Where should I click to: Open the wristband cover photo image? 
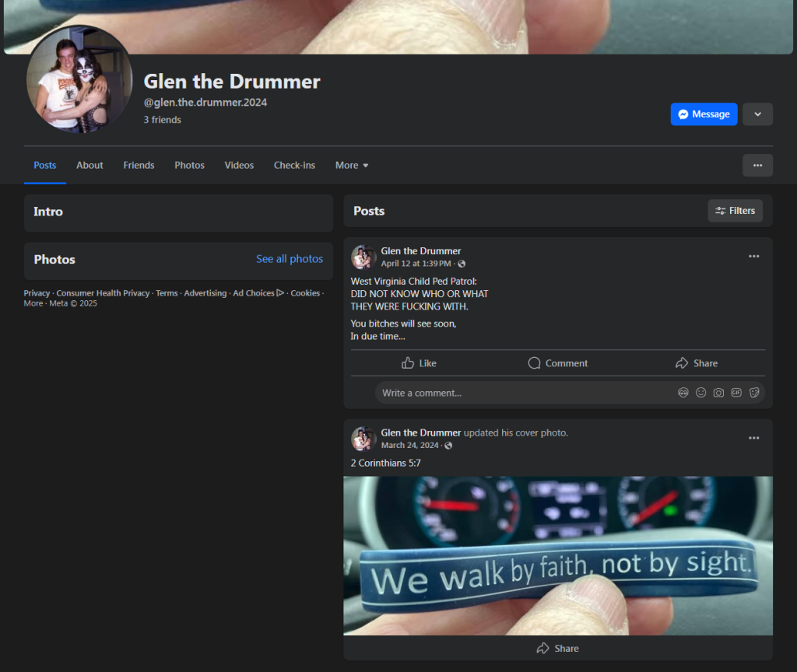tap(557, 555)
